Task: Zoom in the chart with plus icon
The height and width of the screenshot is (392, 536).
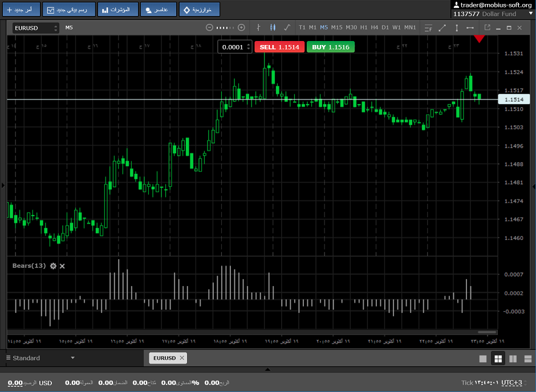Action: 241,27
